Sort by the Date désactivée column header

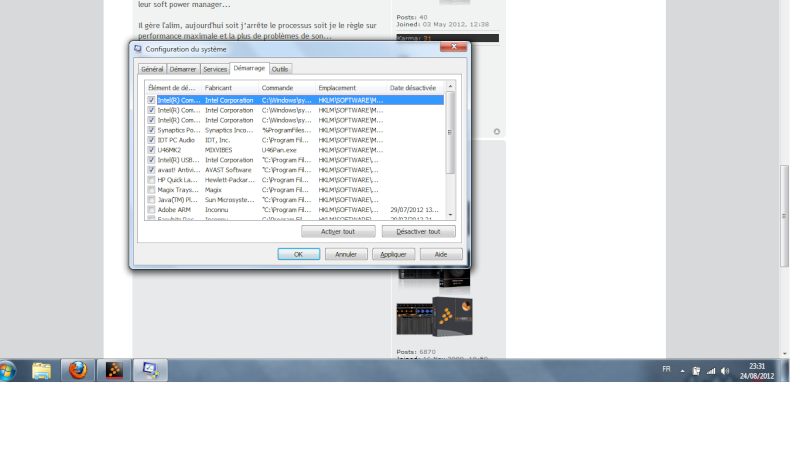tap(415, 88)
